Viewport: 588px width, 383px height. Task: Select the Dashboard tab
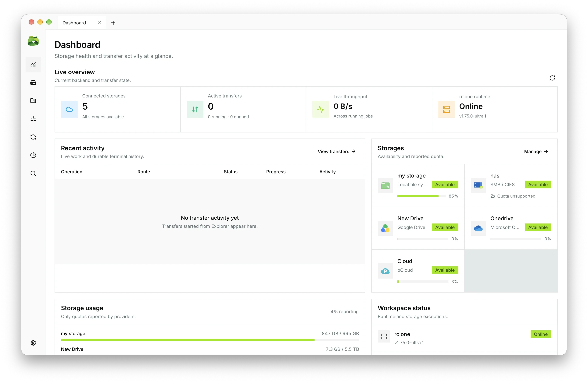click(82, 23)
